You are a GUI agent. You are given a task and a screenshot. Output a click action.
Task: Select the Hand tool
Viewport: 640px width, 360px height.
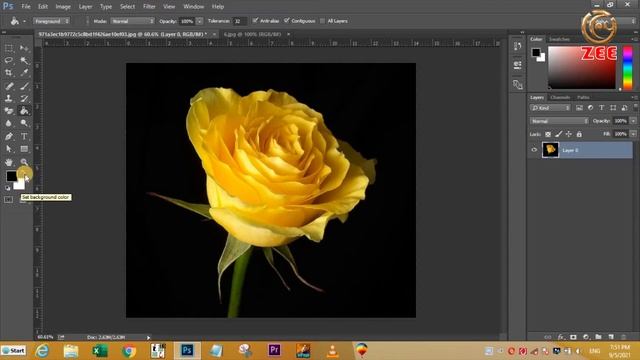tap(9, 162)
